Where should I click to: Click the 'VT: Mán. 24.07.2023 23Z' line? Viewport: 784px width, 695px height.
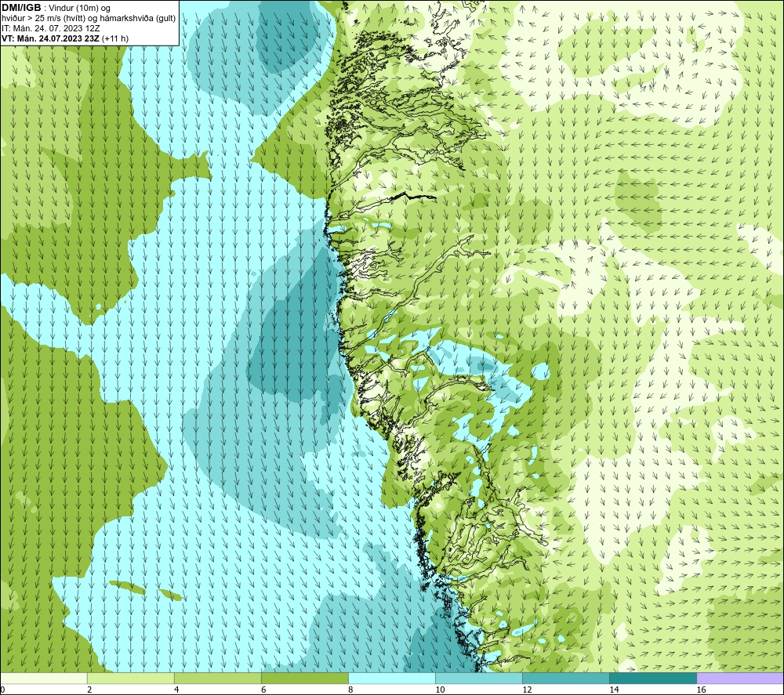pos(50,38)
